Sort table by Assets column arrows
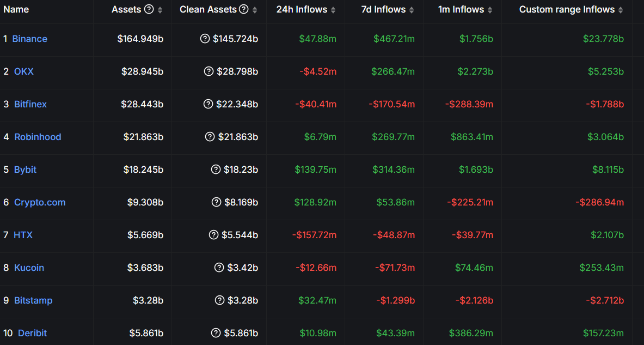The image size is (644, 345). (x=160, y=10)
